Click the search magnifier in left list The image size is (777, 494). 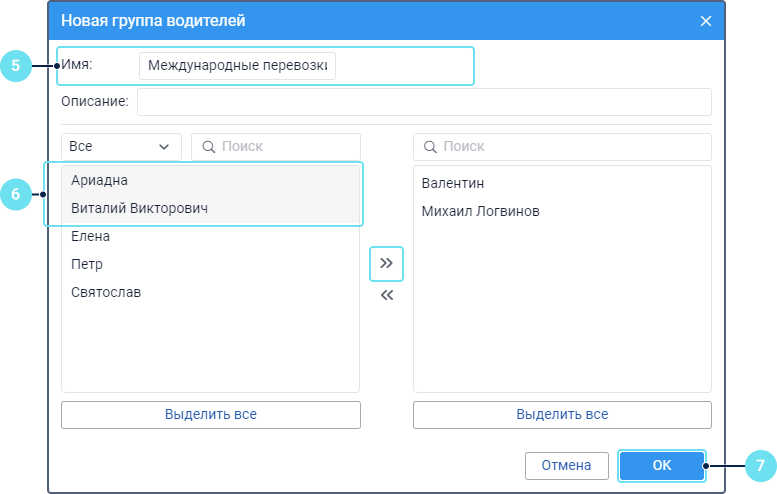(x=209, y=147)
